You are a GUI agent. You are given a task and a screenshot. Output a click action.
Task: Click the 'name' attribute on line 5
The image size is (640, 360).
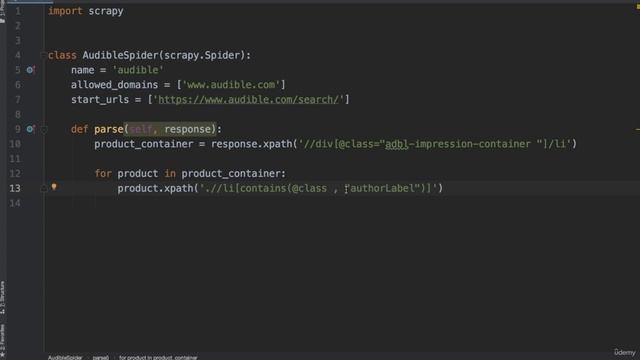click(x=82, y=70)
